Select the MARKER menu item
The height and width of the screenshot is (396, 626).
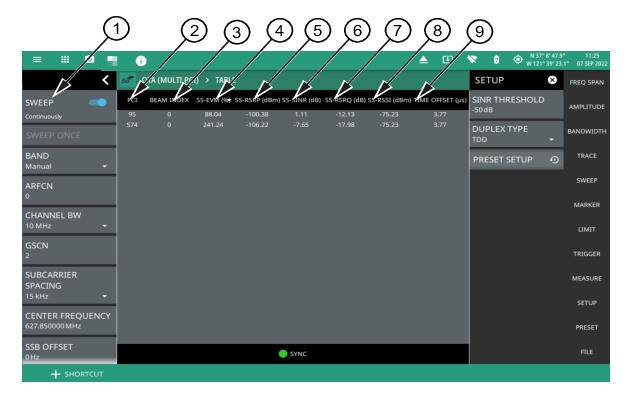tap(586, 205)
